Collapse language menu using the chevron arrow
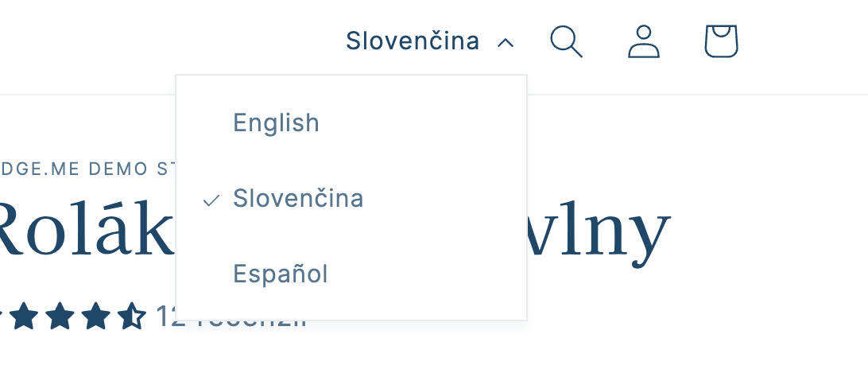Viewport: 868px width, 377px height. [505, 42]
